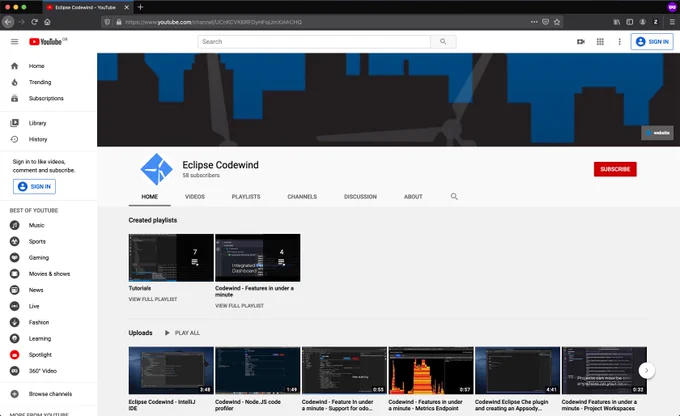Switch to the DISCUSSION tab
Screen dimensions: 680x416
(360, 197)
